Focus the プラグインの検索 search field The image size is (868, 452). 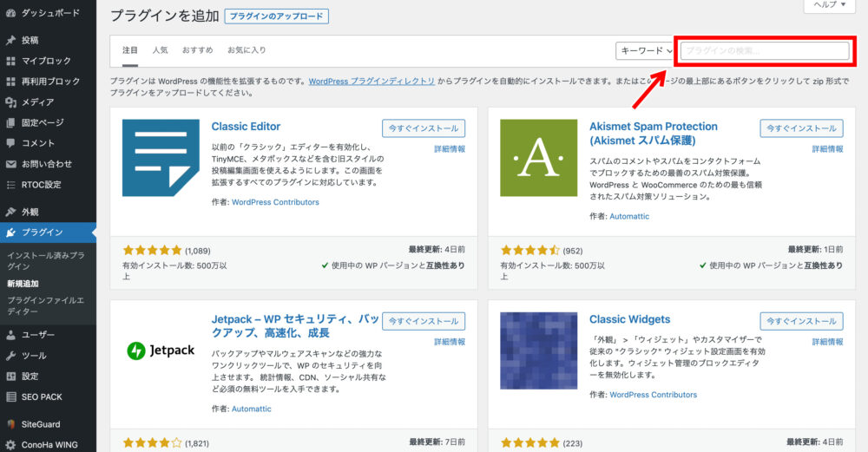pos(765,51)
